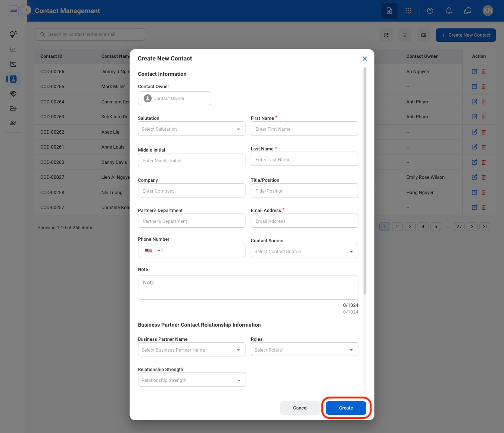Open the Salutation dropdown

(192, 129)
